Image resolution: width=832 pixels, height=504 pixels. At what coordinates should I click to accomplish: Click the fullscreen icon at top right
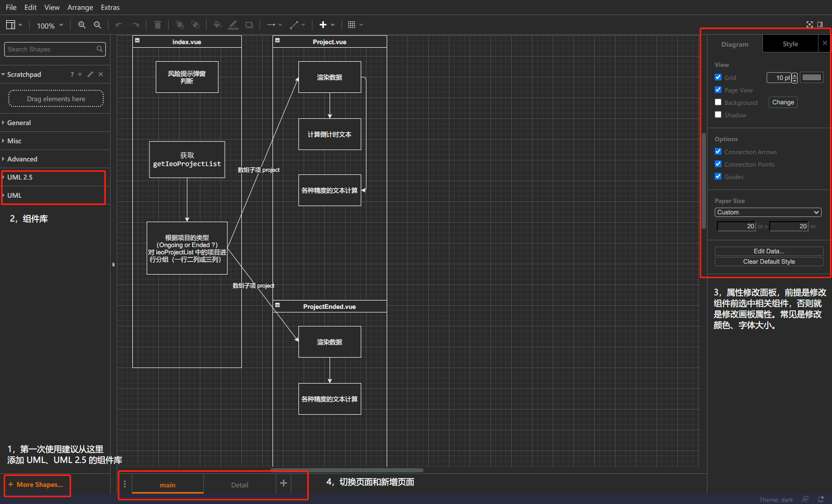(810, 24)
